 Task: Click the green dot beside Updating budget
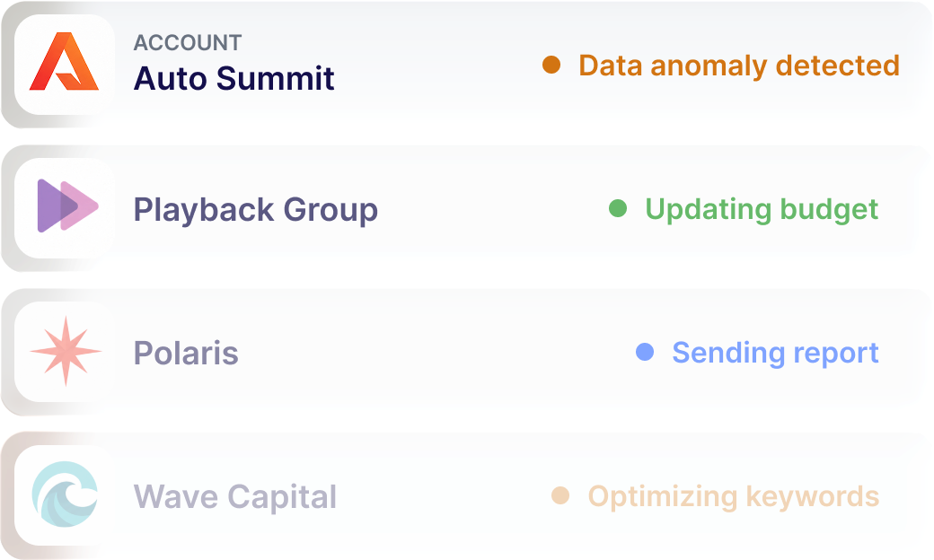618,208
